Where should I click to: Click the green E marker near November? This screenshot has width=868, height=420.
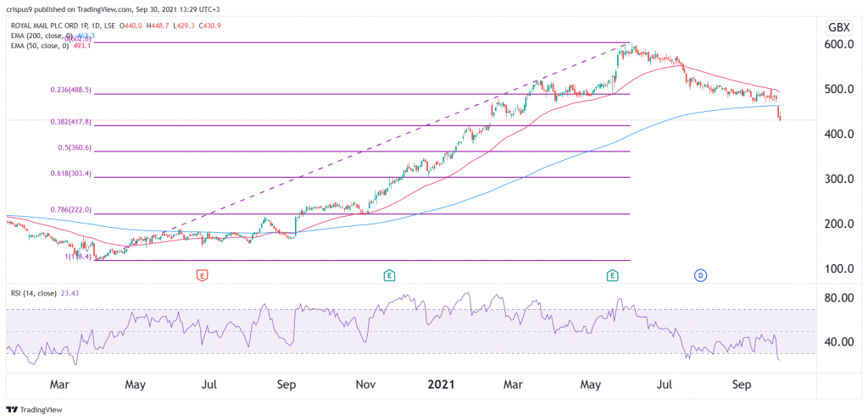tap(390, 274)
